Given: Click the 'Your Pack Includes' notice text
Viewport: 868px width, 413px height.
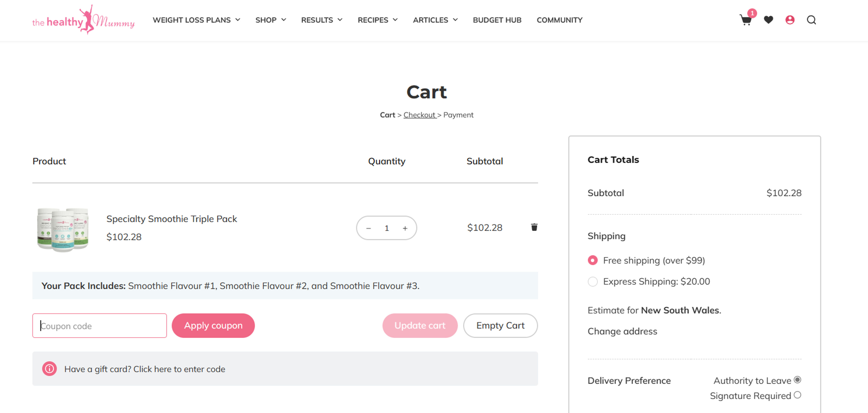Looking at the screenshot, I should point(231,286).
